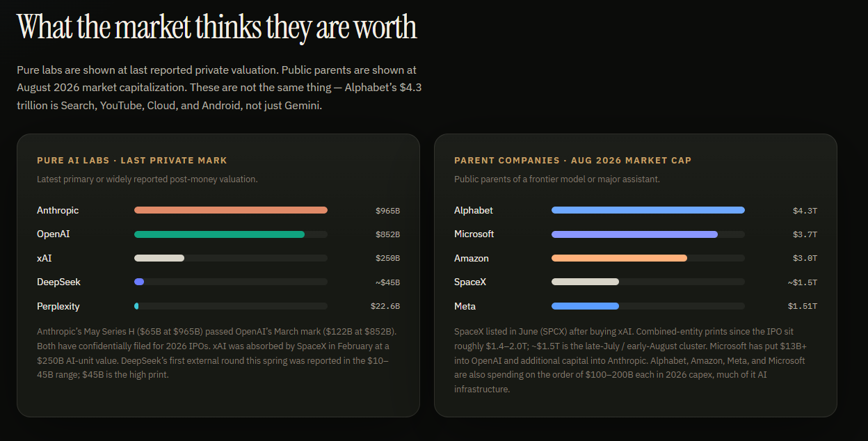868x441 pixels.
Task: Click the Perplexity row label
Action: tap(58, 306)
